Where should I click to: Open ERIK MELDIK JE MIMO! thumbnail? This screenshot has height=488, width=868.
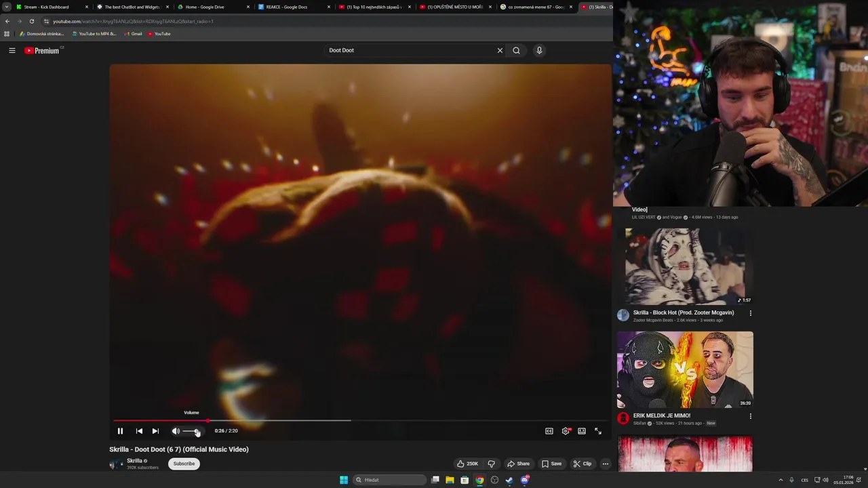coord(685,369)
